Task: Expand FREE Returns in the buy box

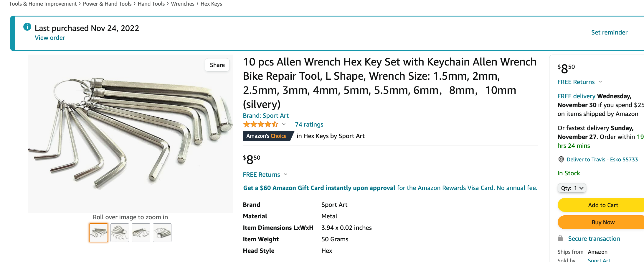Action: pos(579,82)
